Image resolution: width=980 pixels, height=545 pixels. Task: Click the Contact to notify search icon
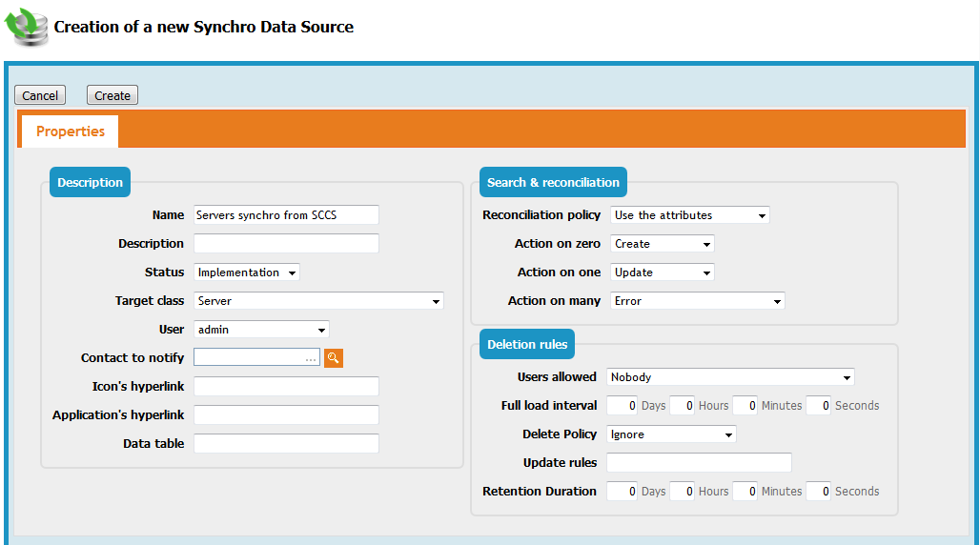[333, 358]
